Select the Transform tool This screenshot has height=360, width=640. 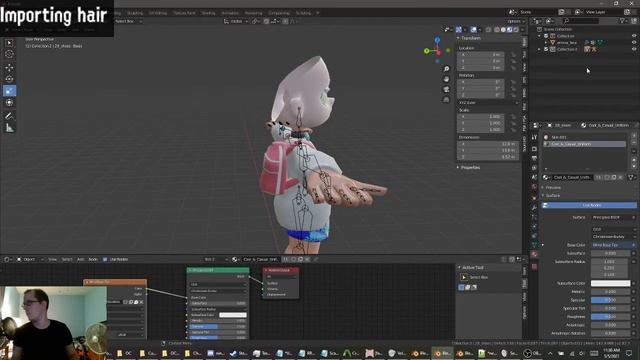(x=9, y=102)
